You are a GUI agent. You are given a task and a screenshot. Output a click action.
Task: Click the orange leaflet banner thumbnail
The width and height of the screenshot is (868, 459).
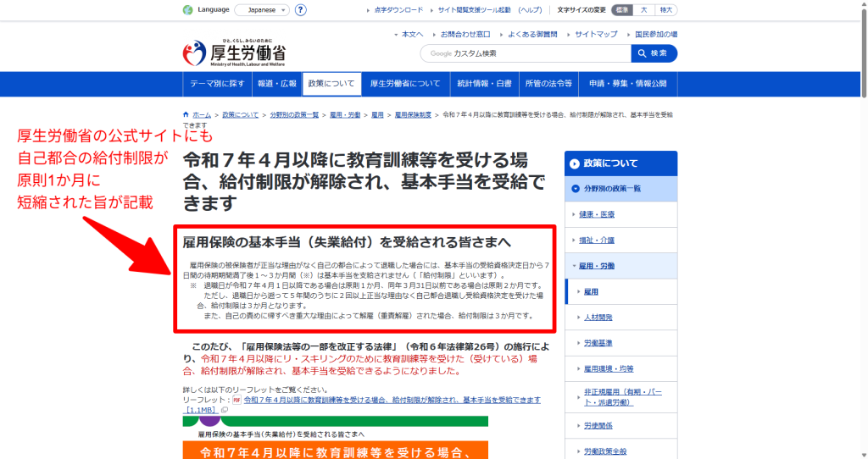(336, 451)
